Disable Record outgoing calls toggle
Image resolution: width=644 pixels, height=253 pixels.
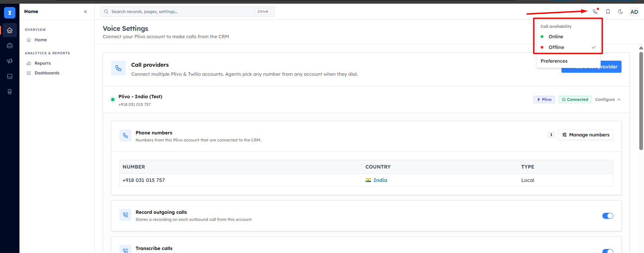coord(607,216)
